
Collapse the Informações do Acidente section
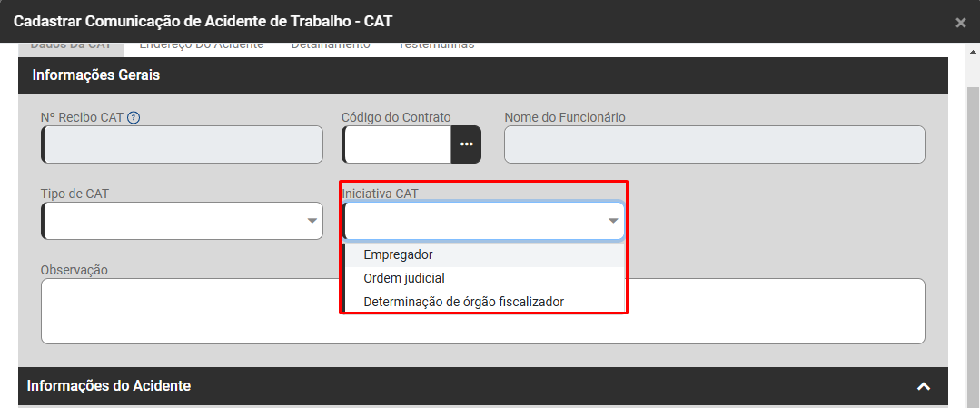click(x=924, y=386)
